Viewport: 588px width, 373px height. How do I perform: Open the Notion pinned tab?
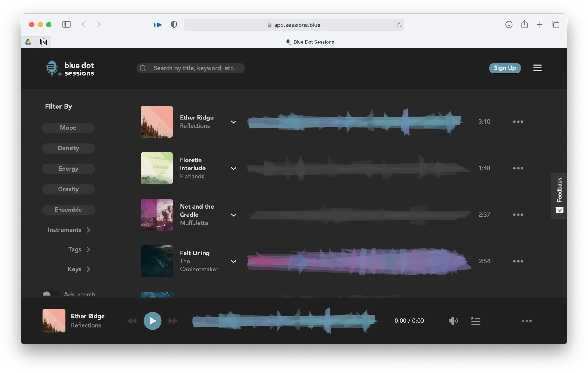[43, 42]
